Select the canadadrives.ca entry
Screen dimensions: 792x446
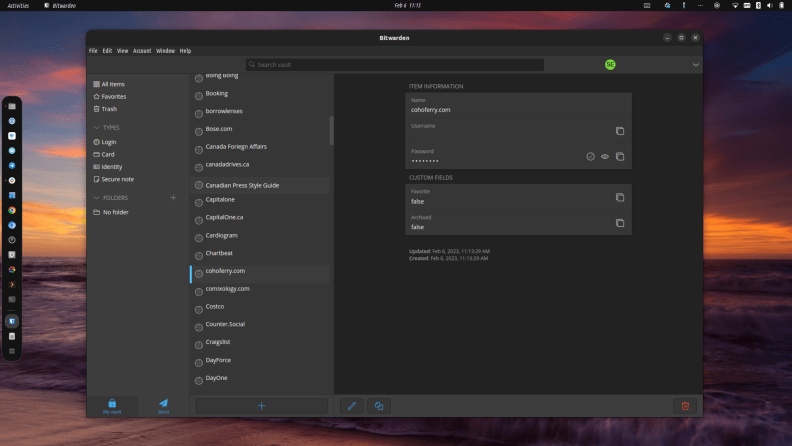(260, 166)
